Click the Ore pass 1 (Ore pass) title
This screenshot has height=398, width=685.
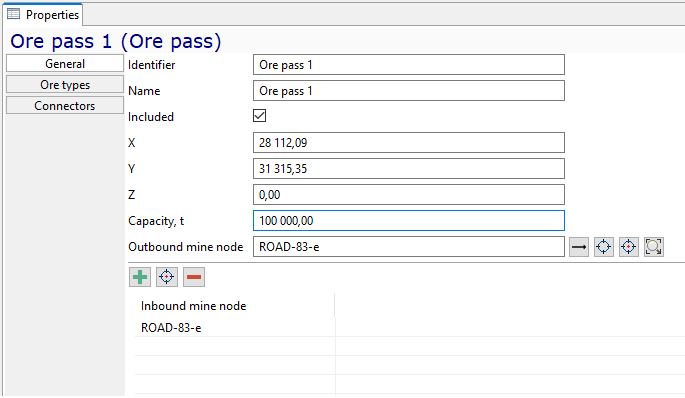116,41
